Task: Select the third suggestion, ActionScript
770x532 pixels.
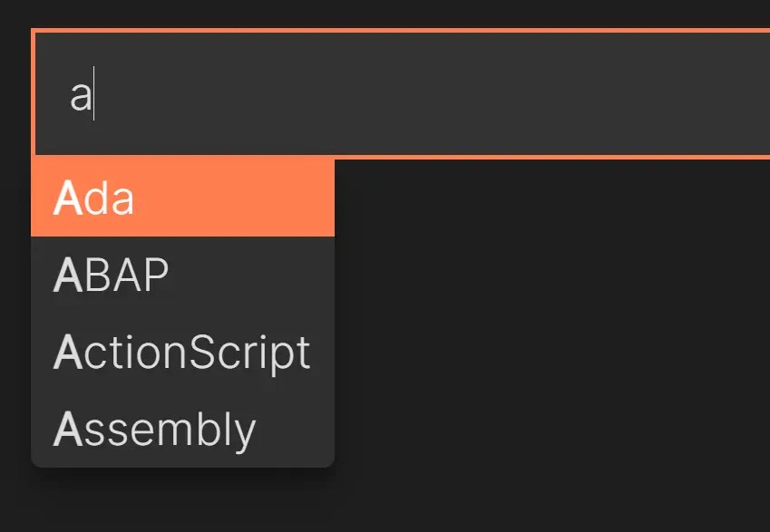Action: click(181, 352)
